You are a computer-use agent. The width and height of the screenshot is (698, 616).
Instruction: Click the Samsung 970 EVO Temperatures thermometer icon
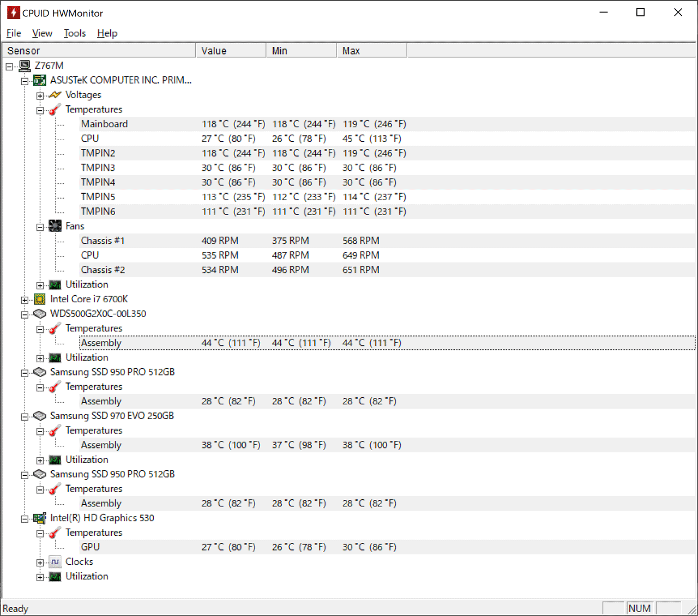click(x=55, y=430)
